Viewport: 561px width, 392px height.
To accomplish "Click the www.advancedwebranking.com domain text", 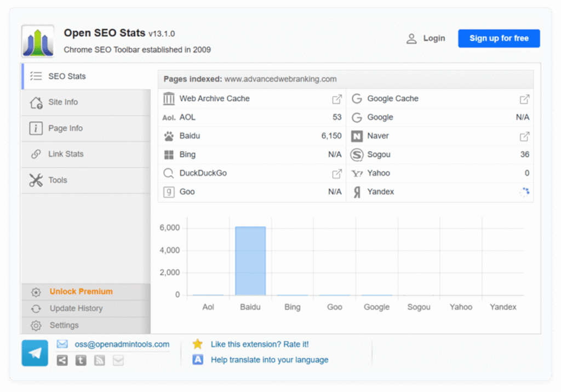I will pyautogui.click(x=280, y=79).
